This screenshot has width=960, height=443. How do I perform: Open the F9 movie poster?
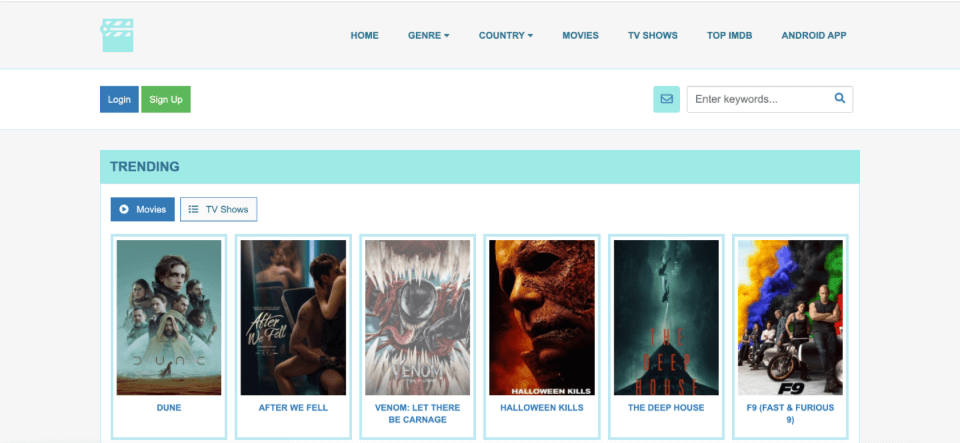[790, 318]
